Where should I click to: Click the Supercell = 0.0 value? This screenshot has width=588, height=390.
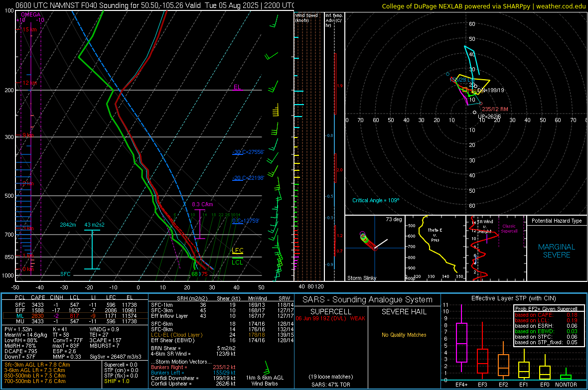click(121, 365)
